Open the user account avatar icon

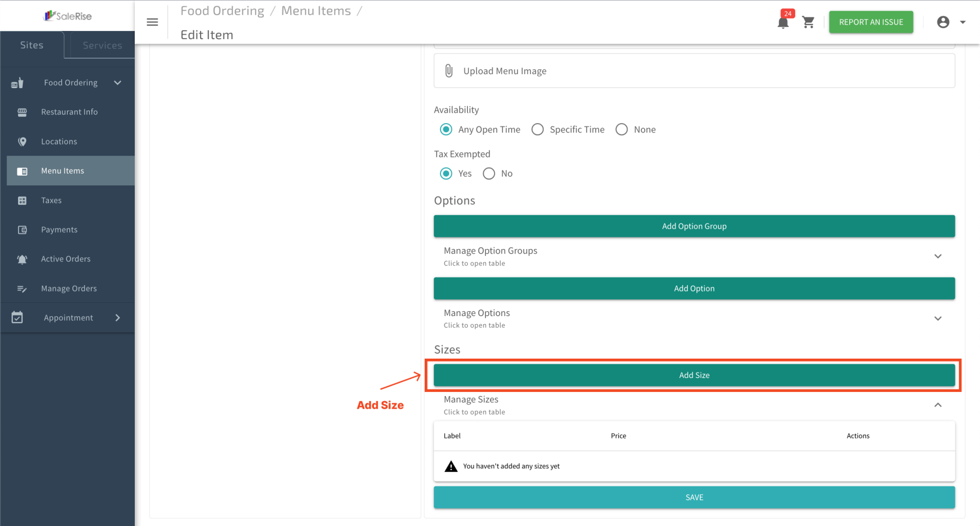(943, 22)
